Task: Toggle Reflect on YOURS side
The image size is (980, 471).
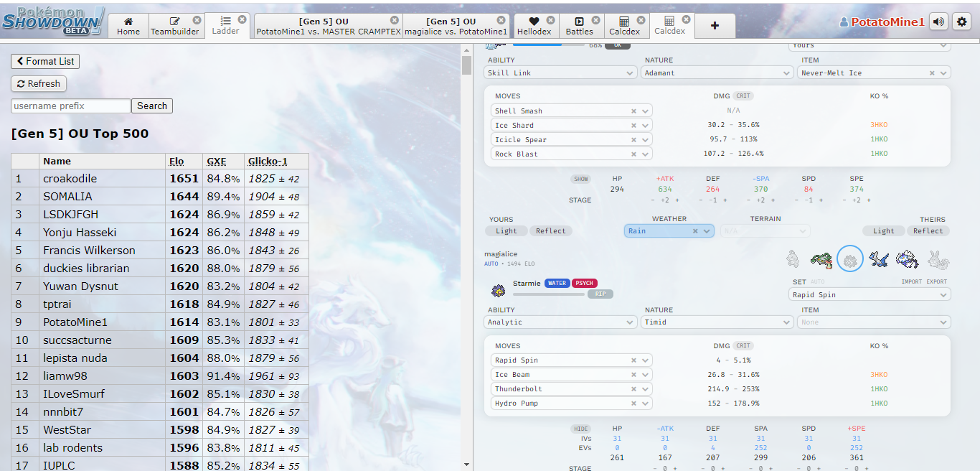Action: coord(551,231)
